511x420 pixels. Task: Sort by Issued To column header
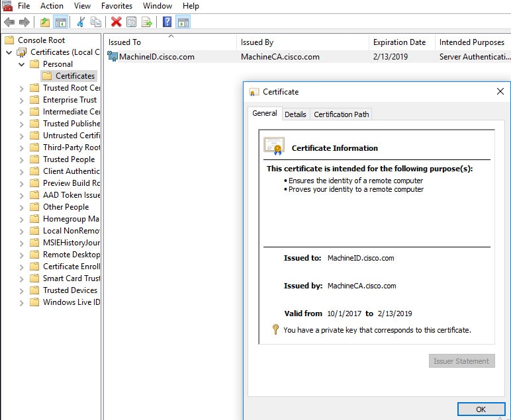(x=170, y=42)
